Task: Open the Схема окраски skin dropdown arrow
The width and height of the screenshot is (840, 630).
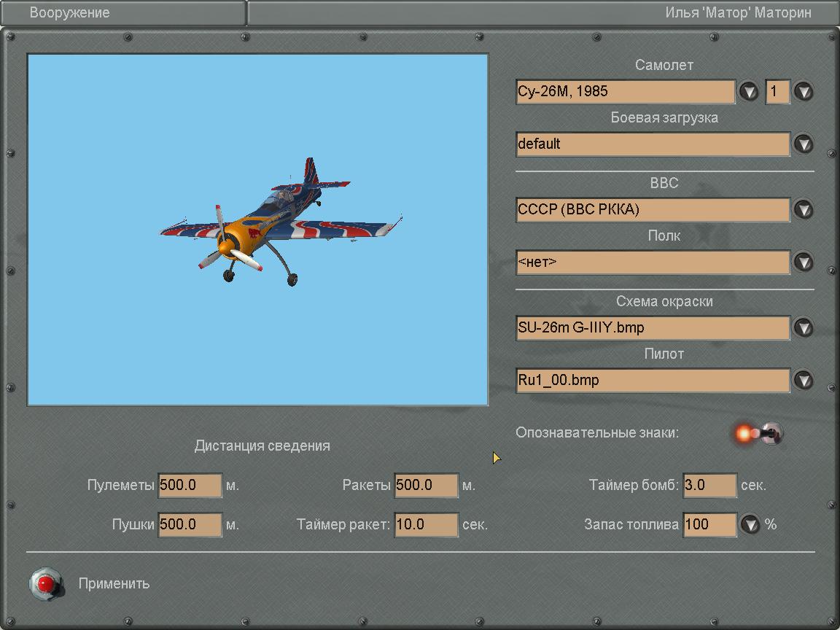Action: pyautogui.click(x=803, y=327)
